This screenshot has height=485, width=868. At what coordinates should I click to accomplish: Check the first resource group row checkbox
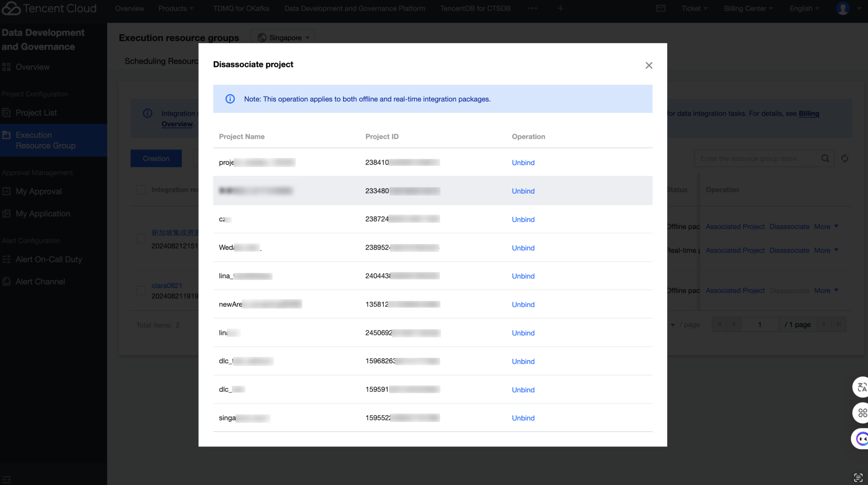point(141,239)
